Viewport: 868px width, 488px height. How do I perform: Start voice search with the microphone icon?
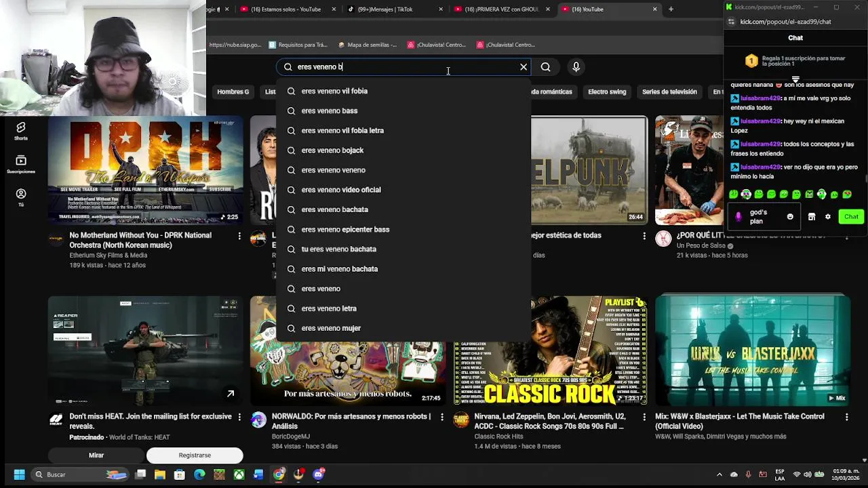point(576,67)
